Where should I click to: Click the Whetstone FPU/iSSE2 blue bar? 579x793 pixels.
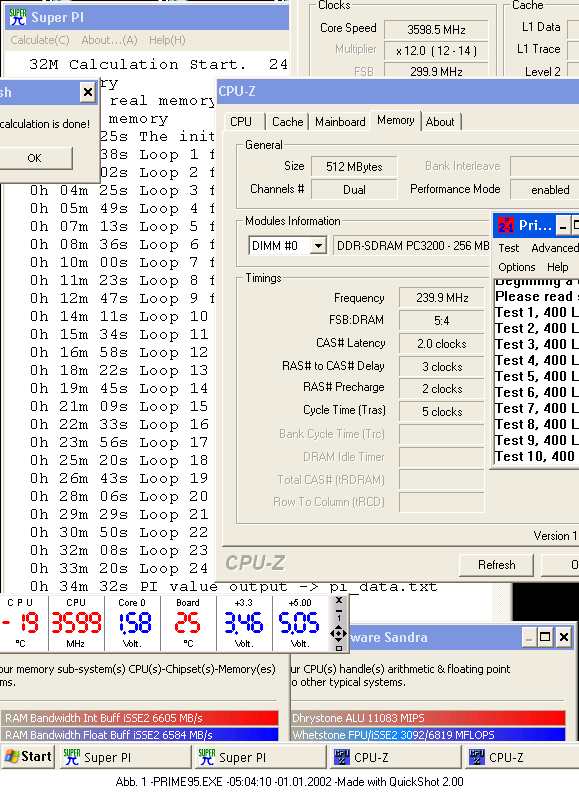click(x=428, y=734)
